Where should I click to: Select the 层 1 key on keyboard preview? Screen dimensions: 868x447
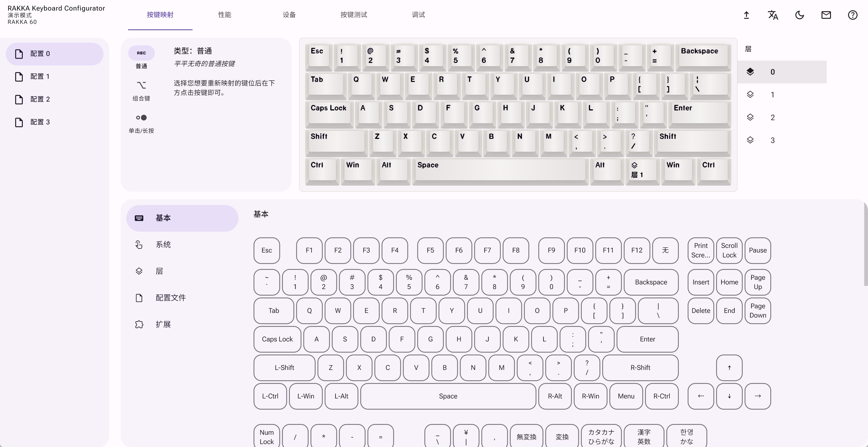click(643, 171)
